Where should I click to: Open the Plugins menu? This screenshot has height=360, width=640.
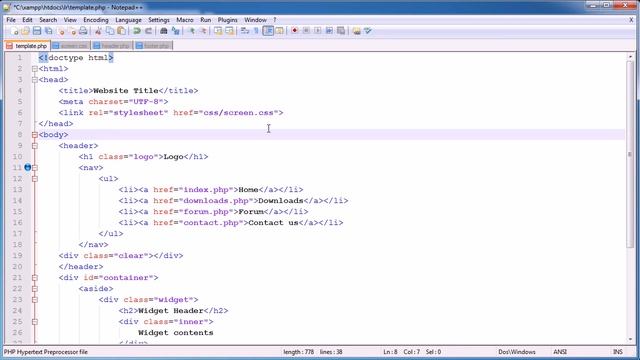227,20
